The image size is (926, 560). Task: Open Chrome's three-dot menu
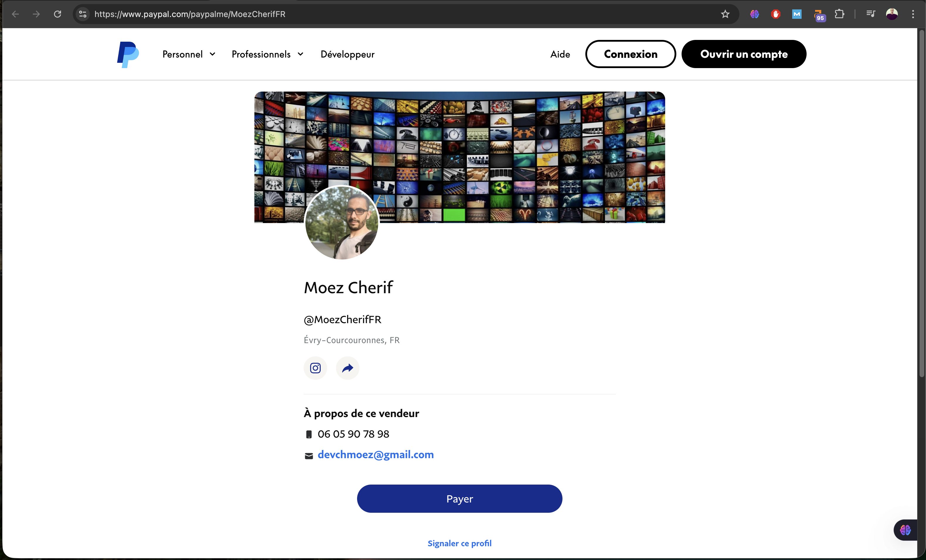pos(913,14)
